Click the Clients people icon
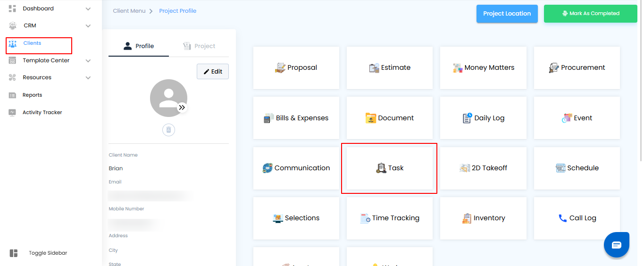 tap(13, 43)
